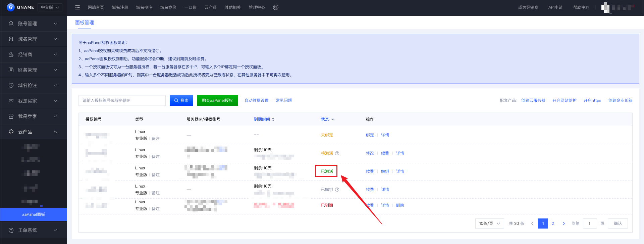Click the user avatar in top bar
Screen dimensions: 644x244
[x=605, y=7]
